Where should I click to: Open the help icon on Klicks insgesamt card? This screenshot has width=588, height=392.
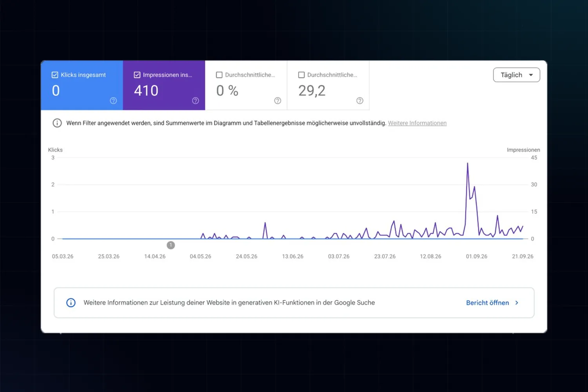coord(113,101)
